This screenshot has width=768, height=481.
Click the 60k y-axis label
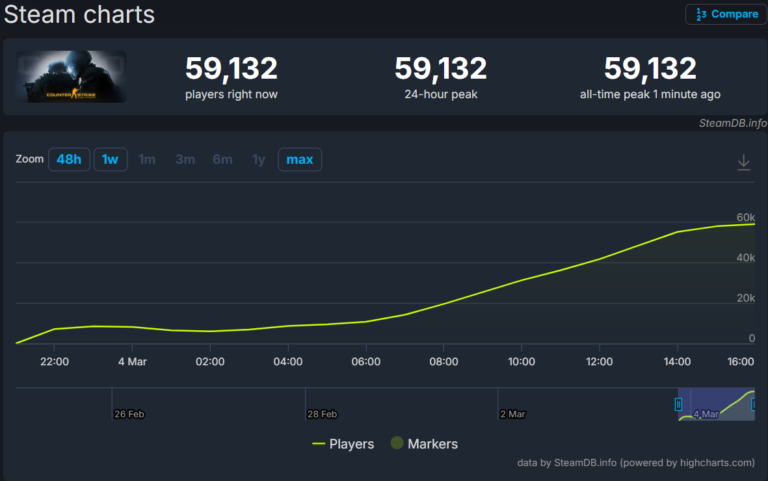[745, 217]
